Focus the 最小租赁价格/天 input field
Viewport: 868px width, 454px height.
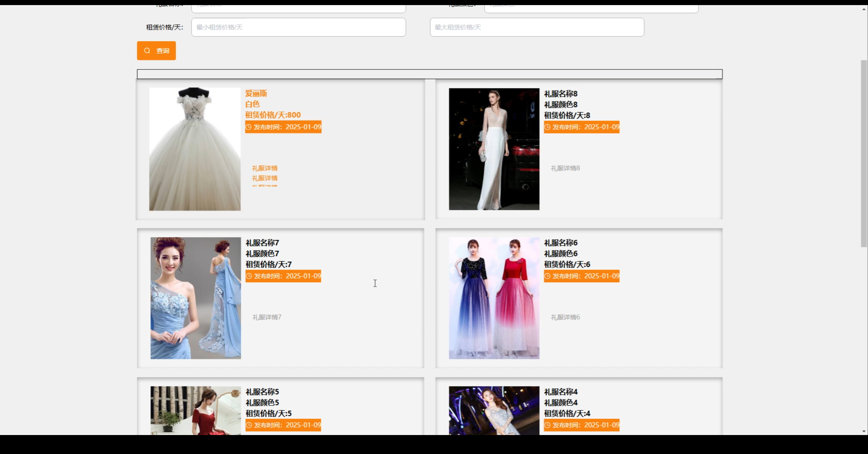(298, 27)
